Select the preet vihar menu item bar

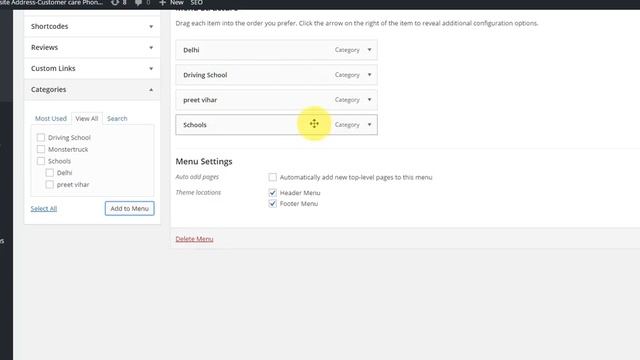click(276, 100)
